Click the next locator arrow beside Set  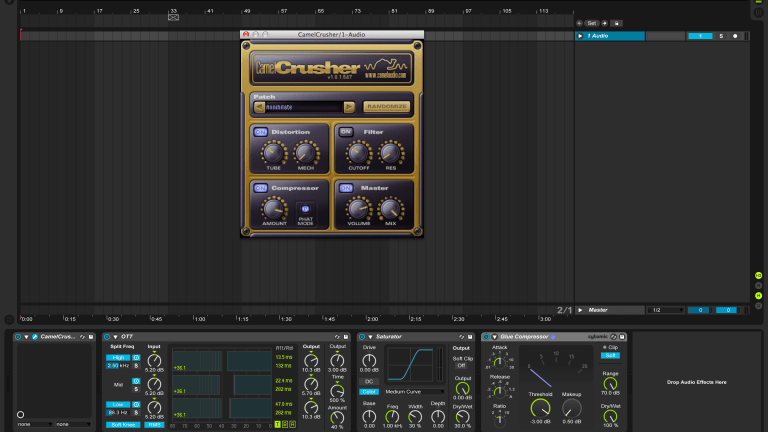tap(605, 23)
